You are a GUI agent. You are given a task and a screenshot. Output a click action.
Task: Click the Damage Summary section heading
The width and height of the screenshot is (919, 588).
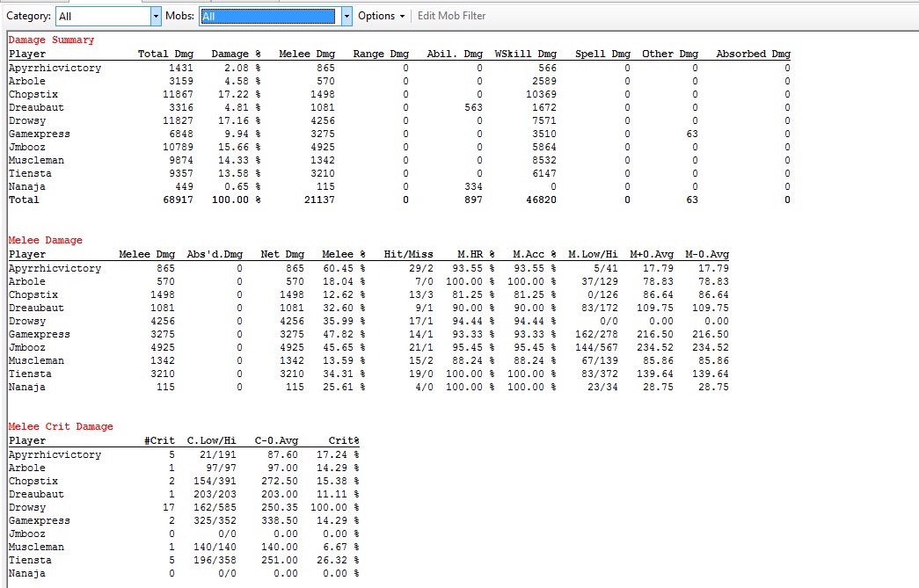(51, 40)
